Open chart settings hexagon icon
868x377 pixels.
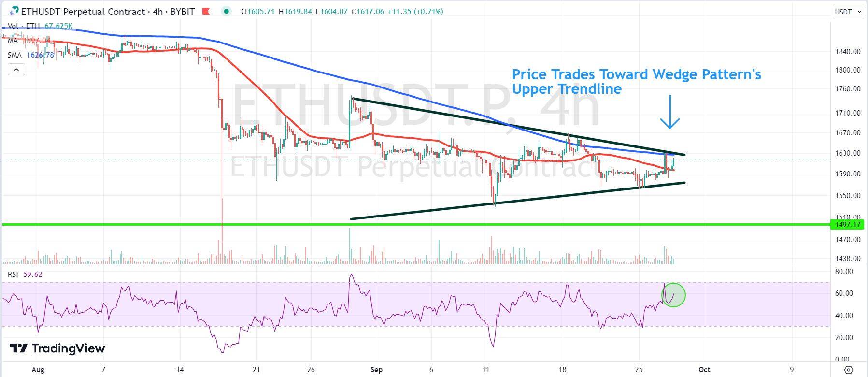click(849, 370)
